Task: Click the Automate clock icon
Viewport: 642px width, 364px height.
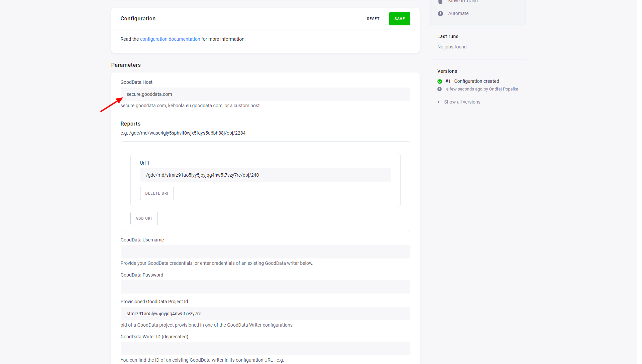Action: [x=440, y=14]
